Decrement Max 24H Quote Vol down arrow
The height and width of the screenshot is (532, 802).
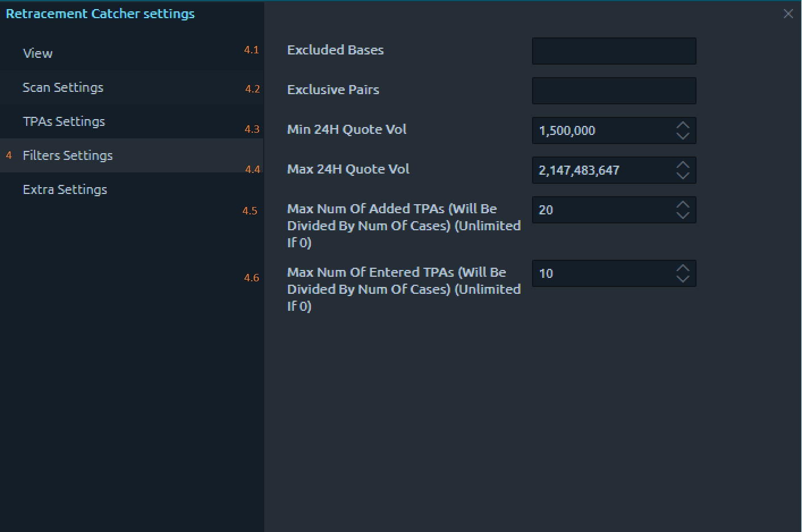pyautogui.click(x=683, y=176)
